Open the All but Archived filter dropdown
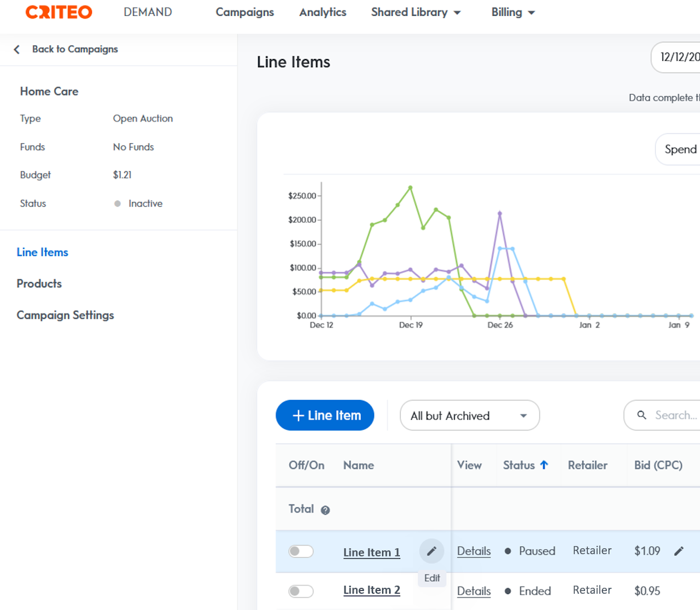Viewport: 700px width, 610px height. (x=469, y=416)
